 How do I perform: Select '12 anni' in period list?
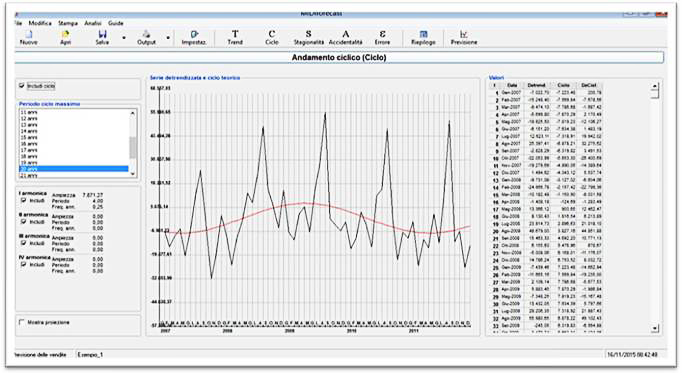pyautogui.click(x=74, y=118)
